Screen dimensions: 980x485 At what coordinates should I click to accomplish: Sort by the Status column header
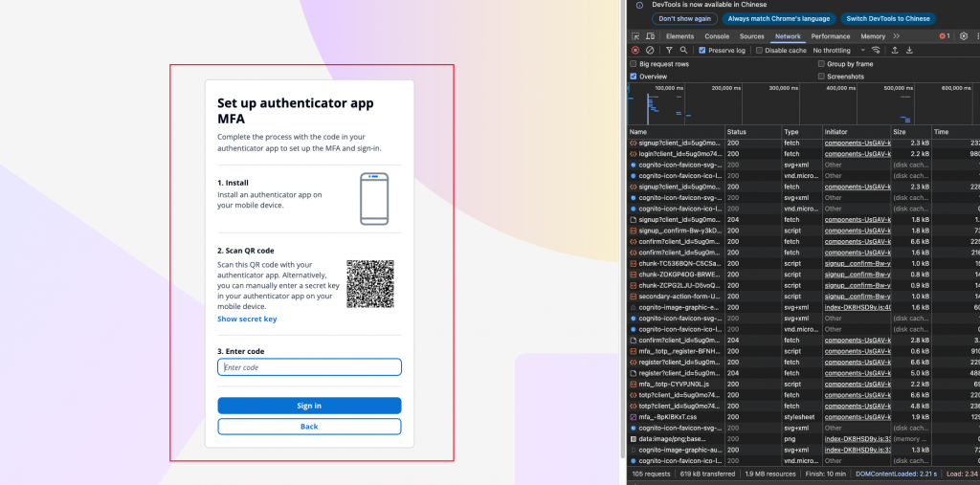[x=753, y=132]
